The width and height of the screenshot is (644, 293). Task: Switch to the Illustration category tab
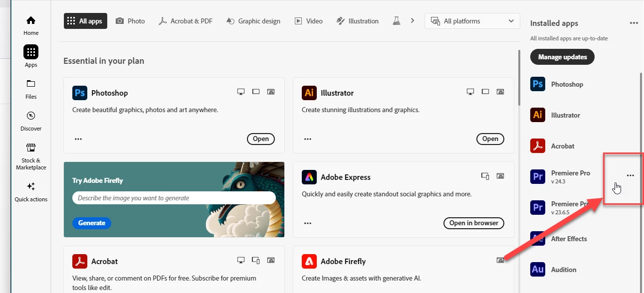pyautogui.click(x=357, y=21)
